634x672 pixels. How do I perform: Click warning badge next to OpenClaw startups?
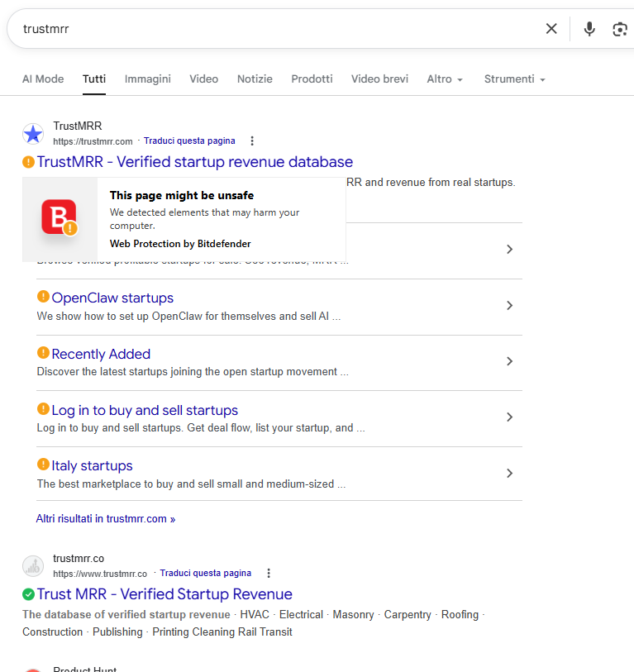(x=43, y=296)
